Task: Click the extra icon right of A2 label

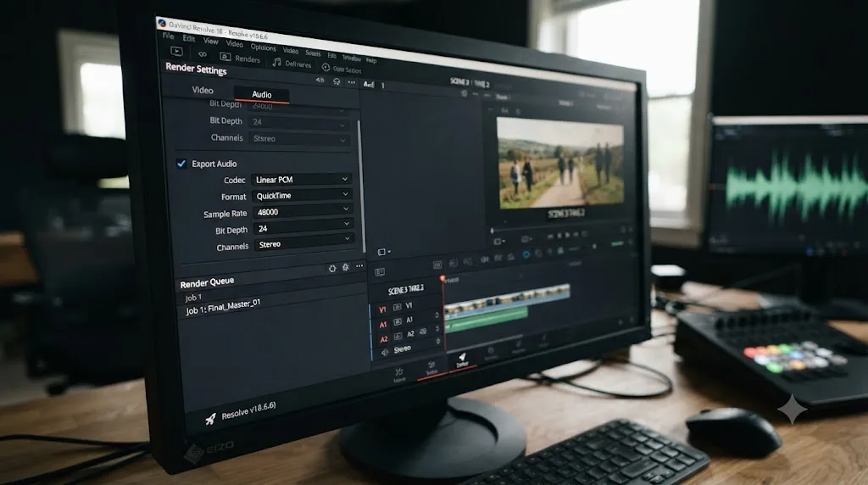Action: pos(423,332)
